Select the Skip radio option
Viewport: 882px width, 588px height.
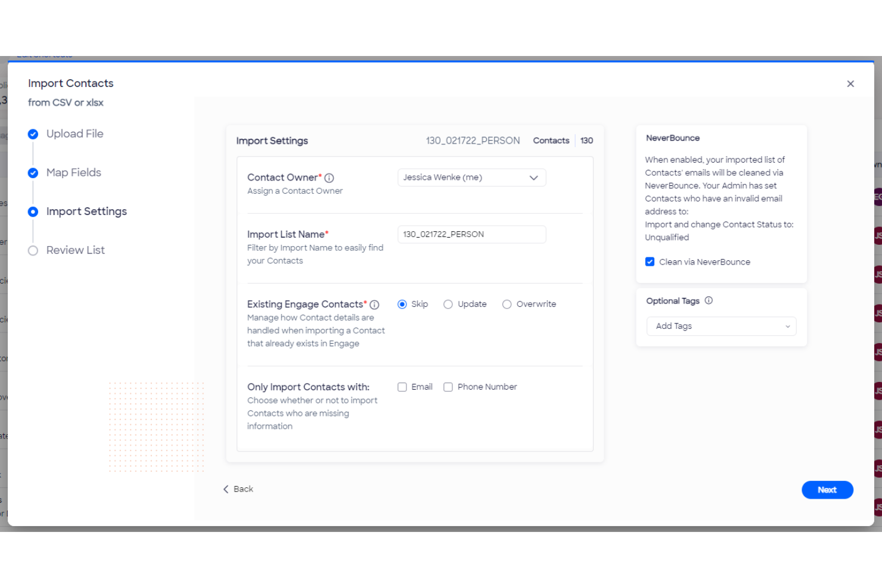click(x=402, y=304)
